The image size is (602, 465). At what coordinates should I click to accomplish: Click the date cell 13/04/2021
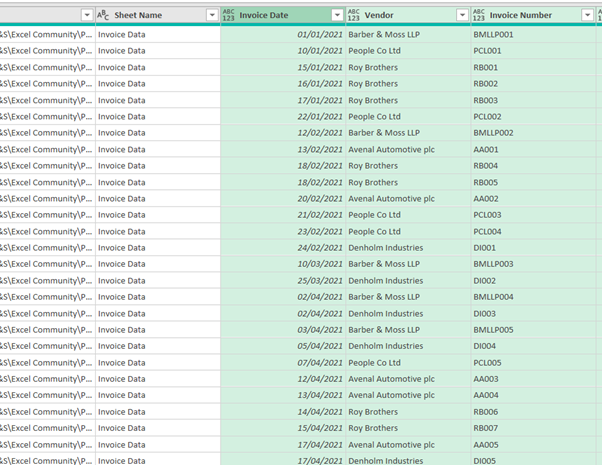pos(283,395)
